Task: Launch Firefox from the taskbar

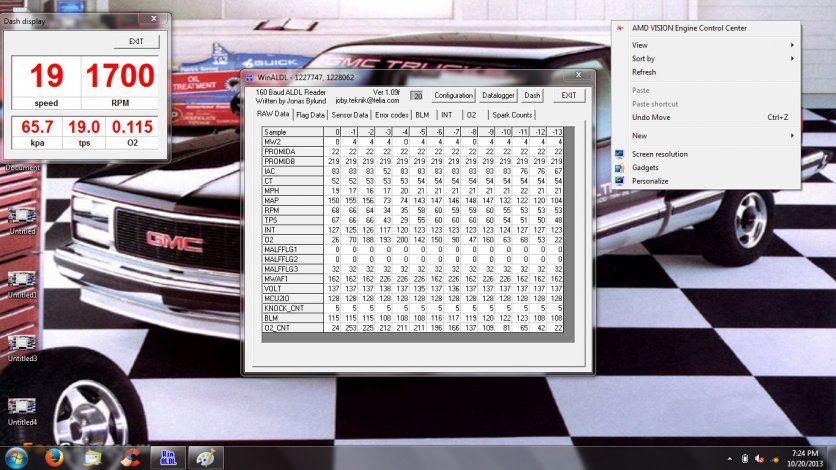Action: 54,458
